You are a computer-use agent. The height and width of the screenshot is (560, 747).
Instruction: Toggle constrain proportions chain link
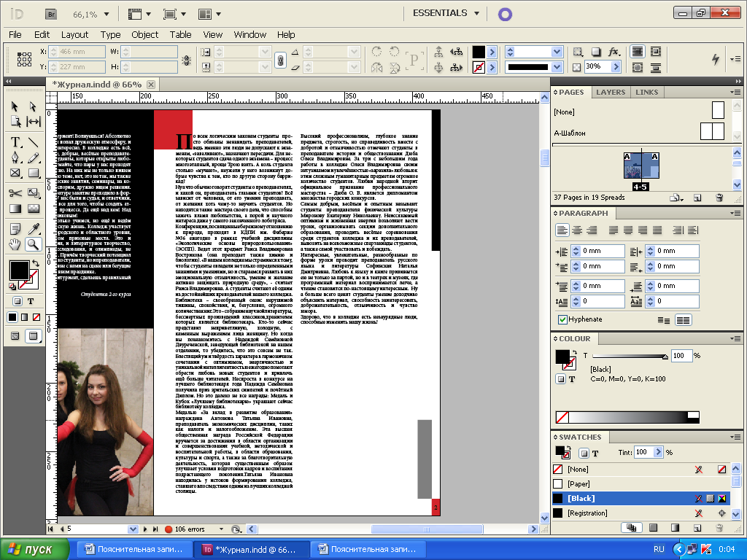click(x=281, y=60)
